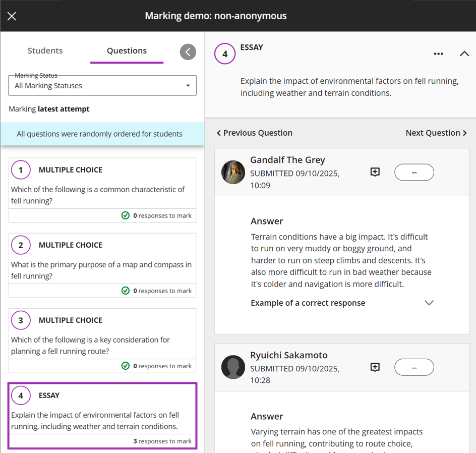Select question 3 about planning a route
The width and height of the screenshot is (476, 453).
click(102, 334)
